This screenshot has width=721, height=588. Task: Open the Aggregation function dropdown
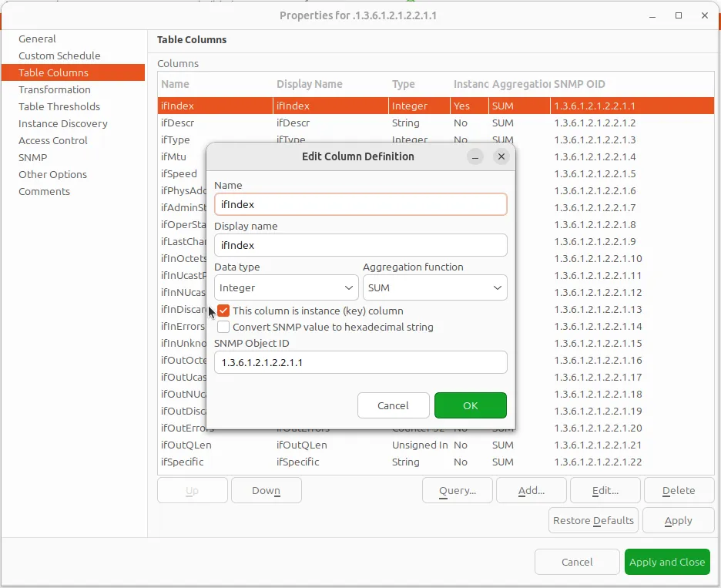tap(434, 287)
